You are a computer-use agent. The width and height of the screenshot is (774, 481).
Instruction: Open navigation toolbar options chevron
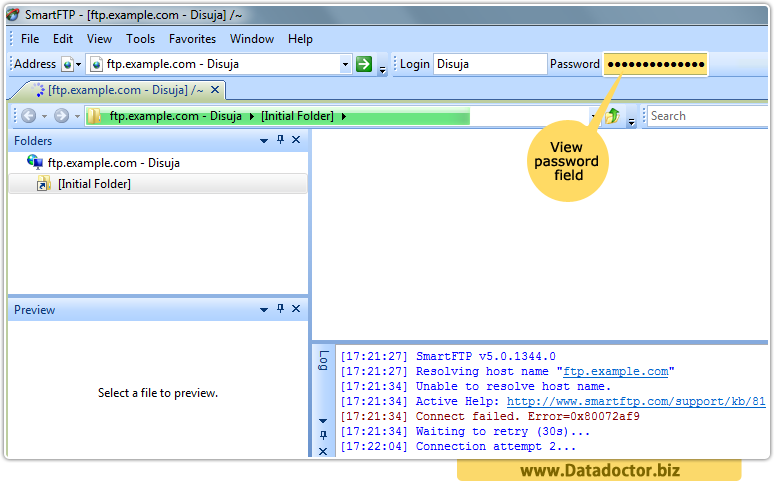[x=631, y=122]
